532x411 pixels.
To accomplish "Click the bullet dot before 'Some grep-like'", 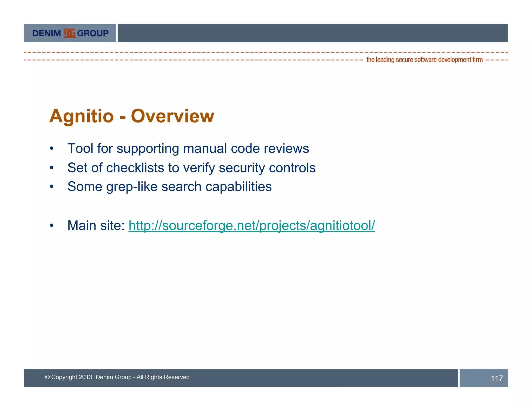I will coord(52,187).
